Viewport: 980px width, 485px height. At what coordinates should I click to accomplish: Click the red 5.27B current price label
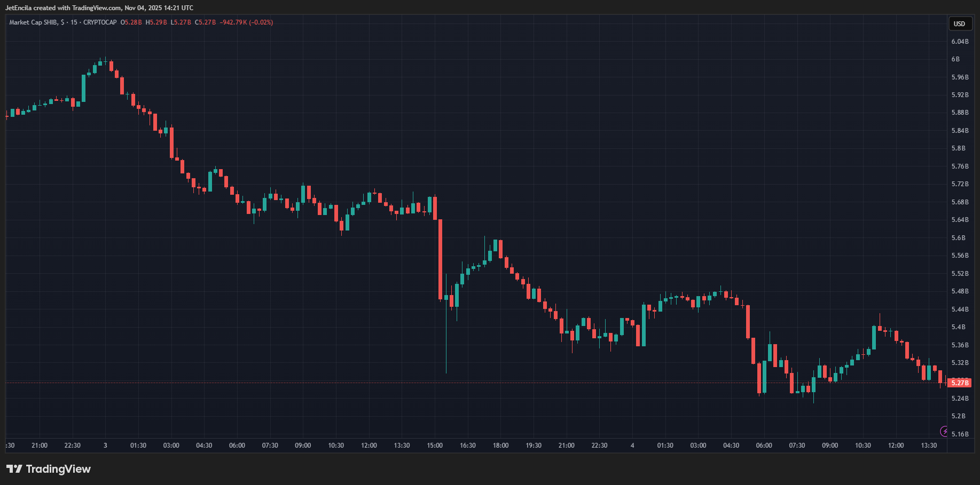(961, 383)
